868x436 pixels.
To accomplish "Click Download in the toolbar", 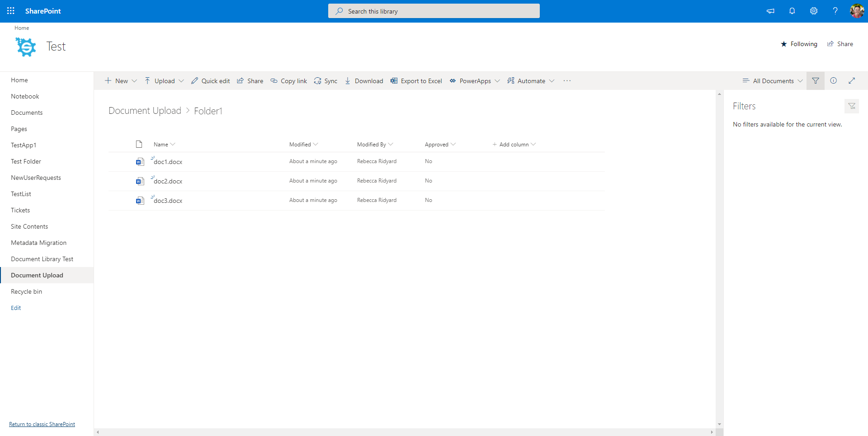I will (364, 81).
